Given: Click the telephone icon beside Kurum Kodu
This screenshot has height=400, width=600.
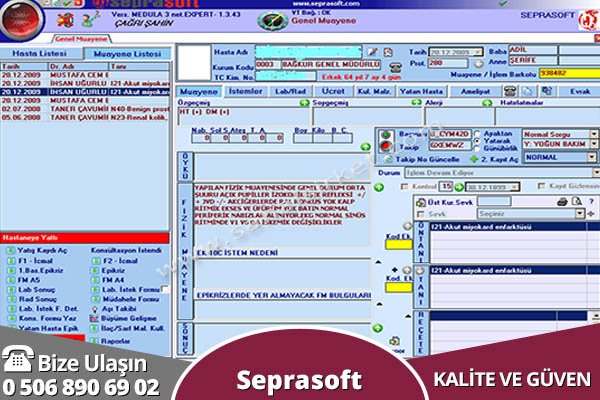Looking at the screenshot, I should pyautogui.click(x=395, y=68).
